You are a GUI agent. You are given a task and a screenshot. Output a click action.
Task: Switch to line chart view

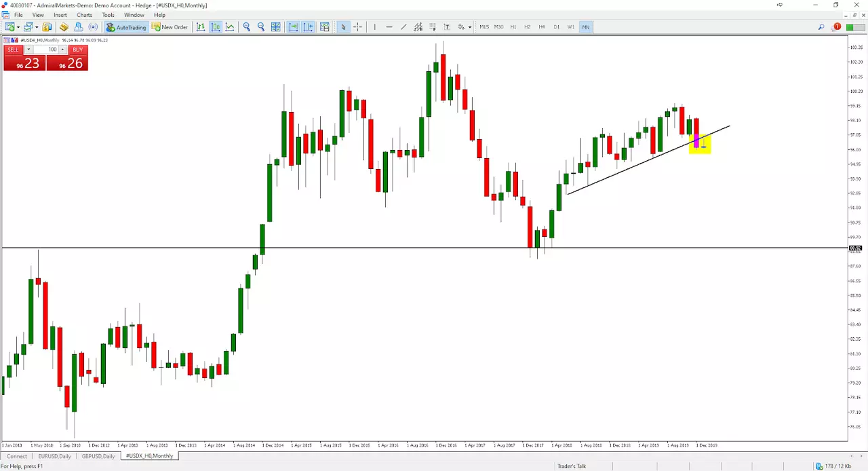[x=230, y=27]
